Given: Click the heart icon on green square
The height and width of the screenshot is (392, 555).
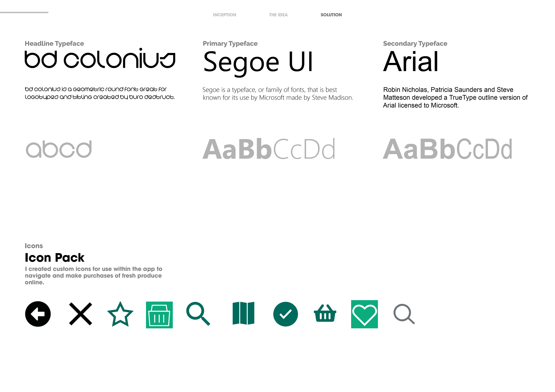Looking at the screenshot, I should click(x=364, y=314).
